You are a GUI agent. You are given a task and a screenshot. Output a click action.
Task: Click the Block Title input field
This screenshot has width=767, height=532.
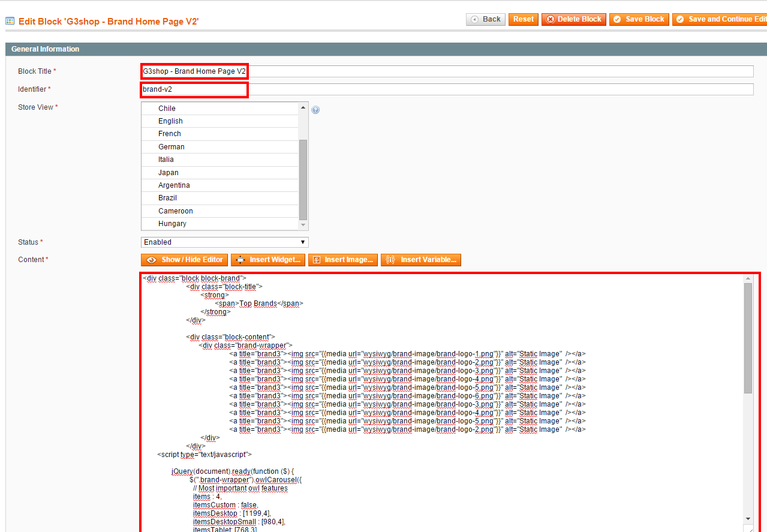pyautogui.click(x=447, y=71)
